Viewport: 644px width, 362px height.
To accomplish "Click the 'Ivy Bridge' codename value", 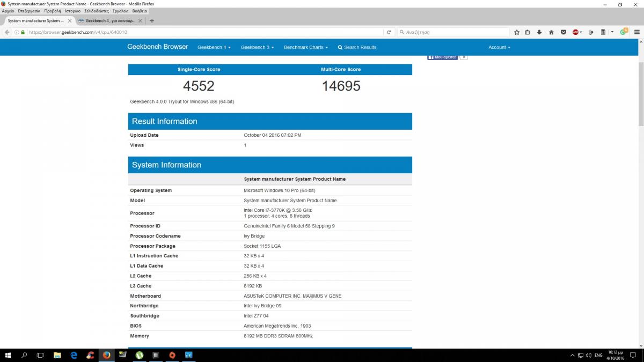I will pyautogui.click(x=254, y=236).
